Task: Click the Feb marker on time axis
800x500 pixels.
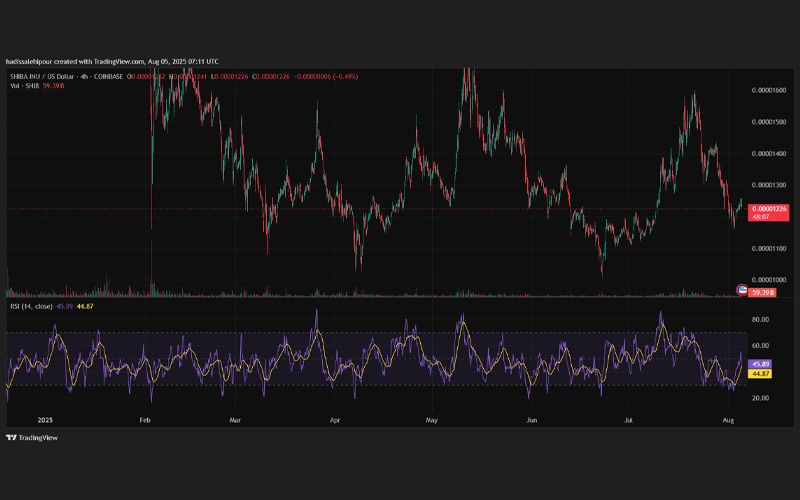Action: click(x=145, y=420)
